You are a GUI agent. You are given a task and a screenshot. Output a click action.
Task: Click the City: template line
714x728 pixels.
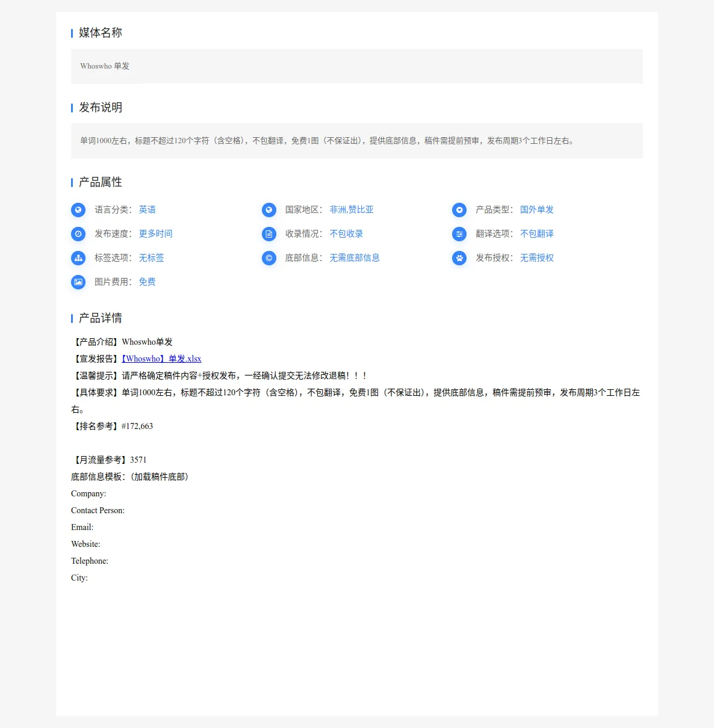click(79, 578)
